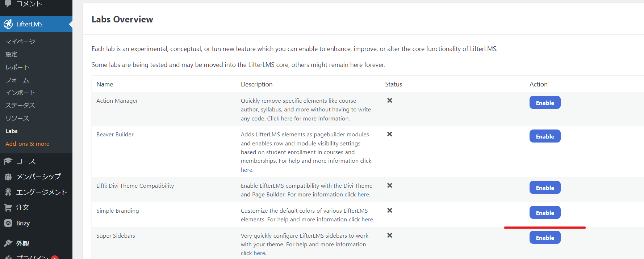The width and height of the screenshot is (644, 259).
Task: Click the Comments speech bubble icon
Action: pyautogui.click(x=8, y=4)
